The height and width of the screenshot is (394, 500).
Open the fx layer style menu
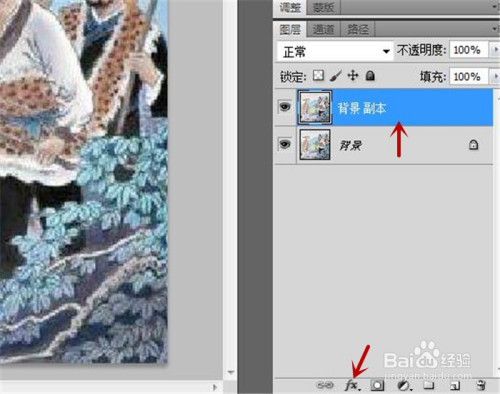pyautogui.click(x=352, y=385)
